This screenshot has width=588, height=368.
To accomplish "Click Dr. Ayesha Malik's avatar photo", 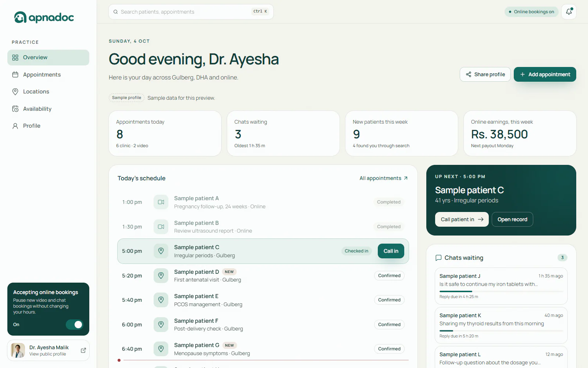I will (x=18, y=350).
